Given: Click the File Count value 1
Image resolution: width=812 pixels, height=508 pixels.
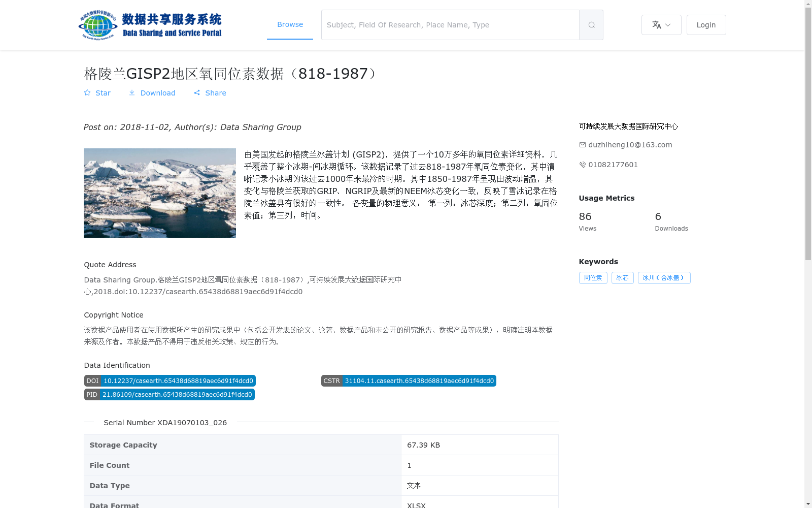Looking at the screenshot, I should click(409, 465).
